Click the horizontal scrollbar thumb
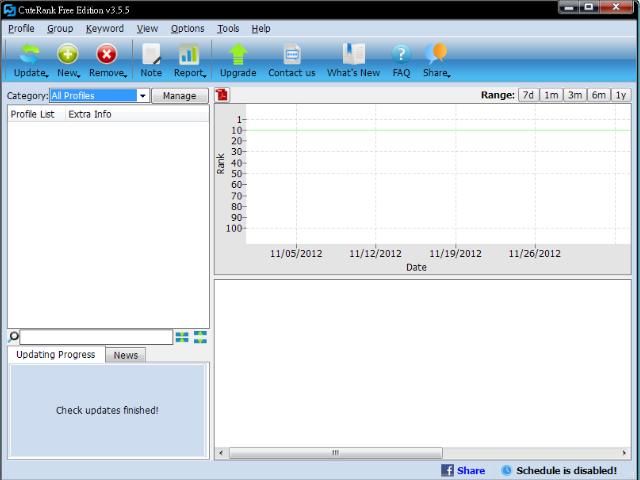The image size is (640, 480). coord(335,453)
